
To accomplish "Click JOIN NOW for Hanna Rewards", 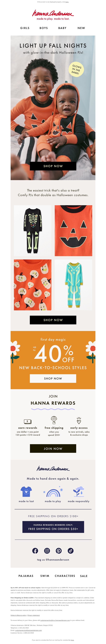I will pyautogui.click(x=53, y=449).
